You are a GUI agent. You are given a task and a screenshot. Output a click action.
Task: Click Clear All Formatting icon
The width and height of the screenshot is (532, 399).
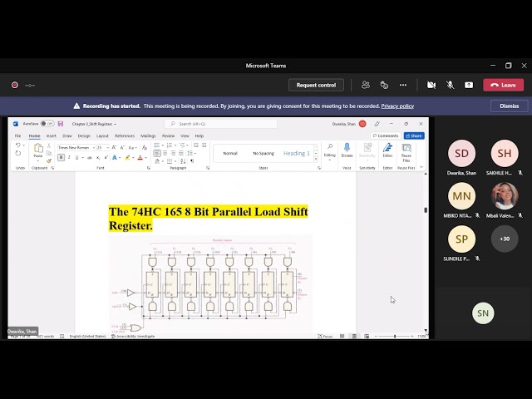pos(145,148)
